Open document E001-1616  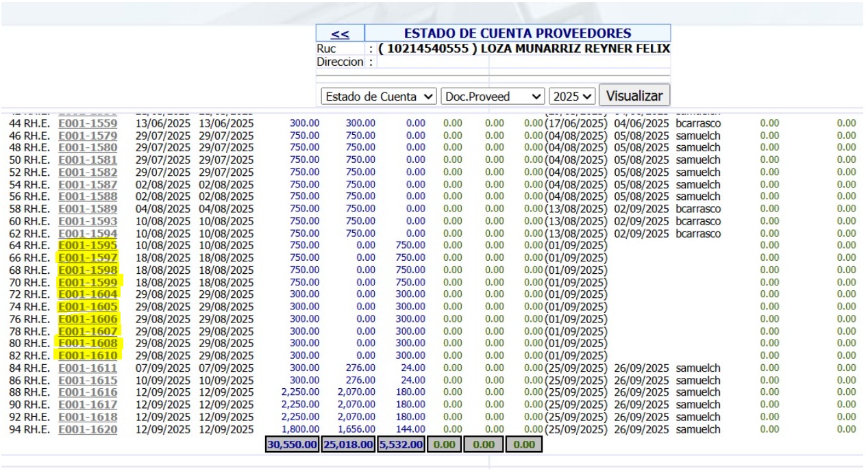click(88, 392)
